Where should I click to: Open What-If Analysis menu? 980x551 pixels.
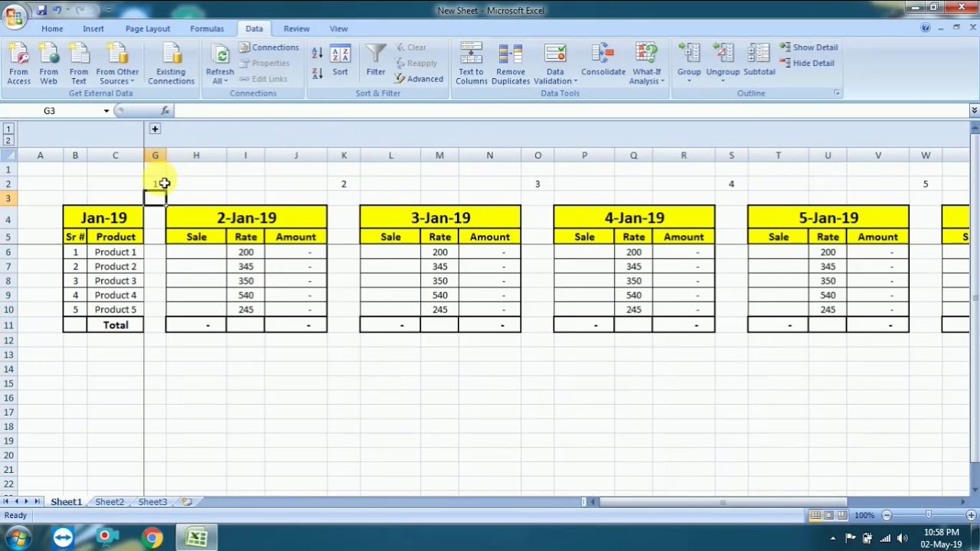coord(646,64)
